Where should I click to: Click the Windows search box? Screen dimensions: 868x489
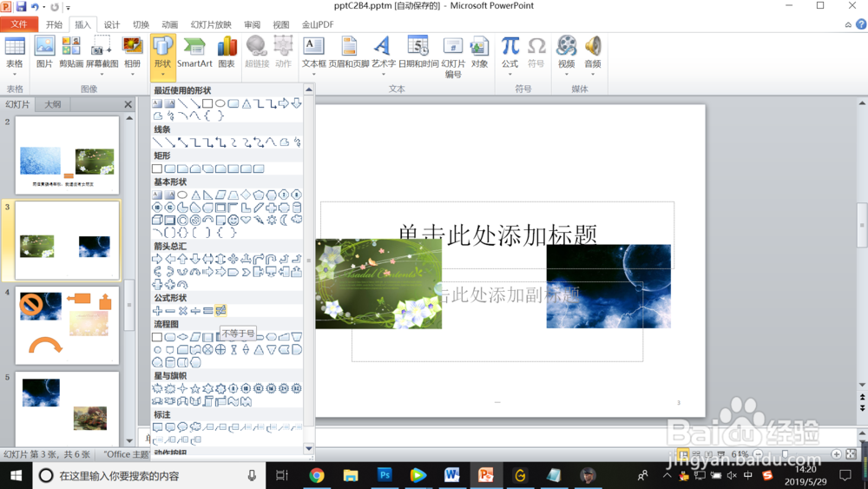coord(148,476)
